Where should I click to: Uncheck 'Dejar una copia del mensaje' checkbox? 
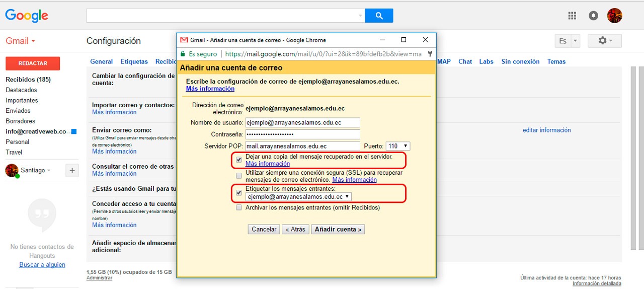tap(239, 160)
